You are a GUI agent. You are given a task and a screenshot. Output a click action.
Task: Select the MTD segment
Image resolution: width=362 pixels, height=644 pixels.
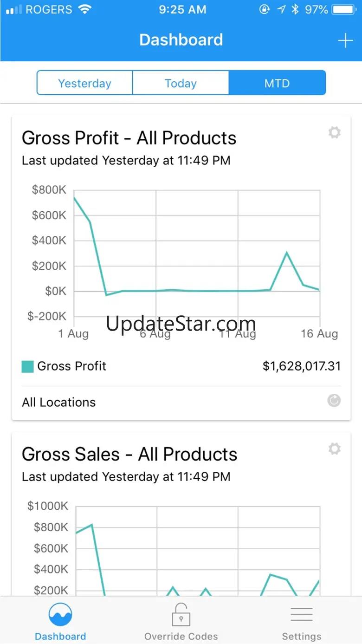(277, 83)
